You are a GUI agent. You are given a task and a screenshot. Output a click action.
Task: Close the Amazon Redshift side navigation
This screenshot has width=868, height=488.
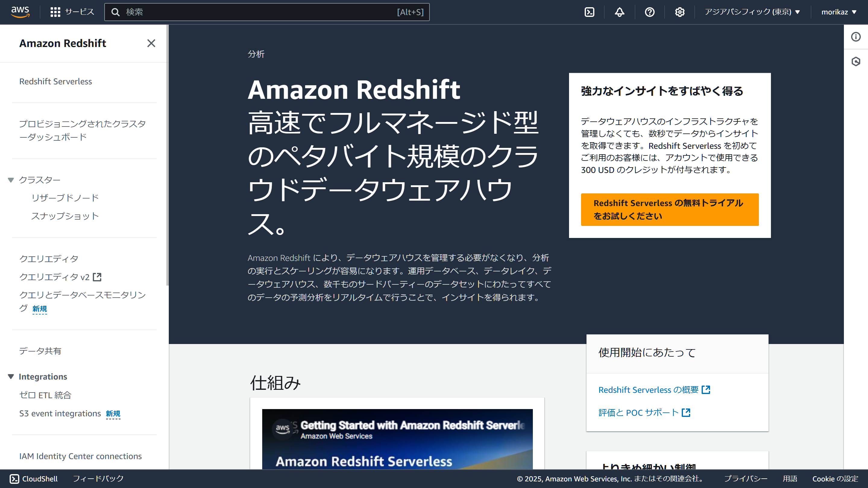[151, 43]
